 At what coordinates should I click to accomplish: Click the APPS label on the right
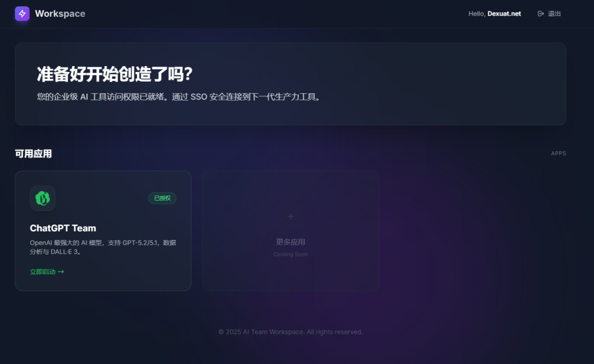558,154
